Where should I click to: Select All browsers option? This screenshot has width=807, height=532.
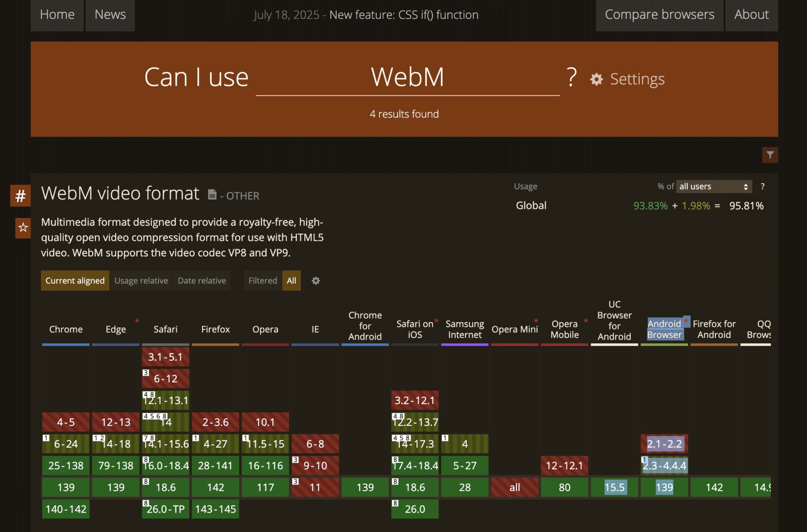click(x=291, y=281)
